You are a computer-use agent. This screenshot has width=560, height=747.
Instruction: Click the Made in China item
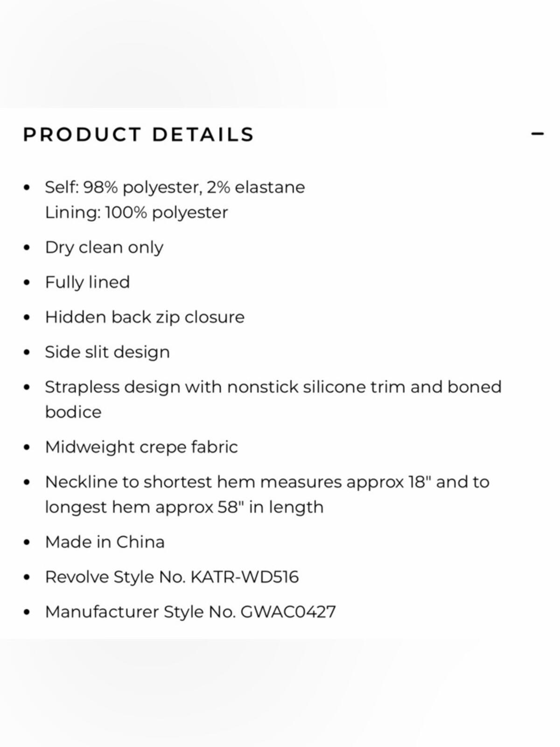coord(105,542)
